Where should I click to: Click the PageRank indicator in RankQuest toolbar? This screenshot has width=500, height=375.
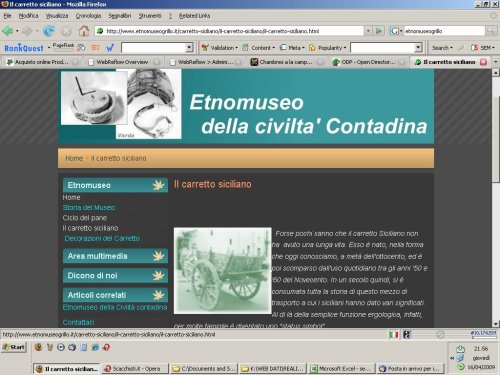[63, 46]
